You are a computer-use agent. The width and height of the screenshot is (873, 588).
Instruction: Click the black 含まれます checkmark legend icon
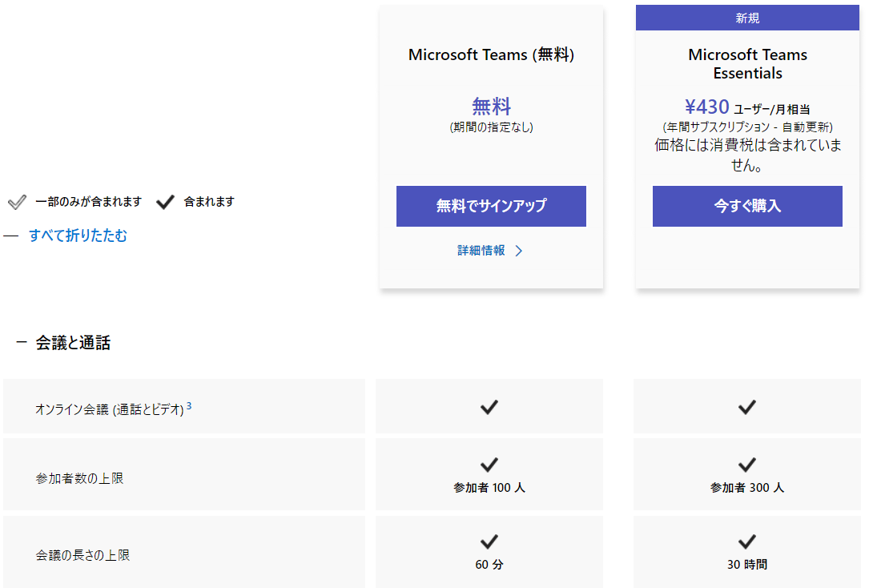(x=165, y=202)
